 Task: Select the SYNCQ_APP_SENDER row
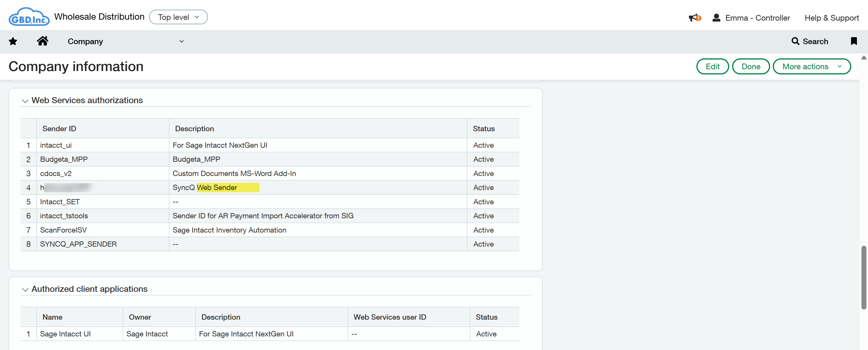point(78,244)
